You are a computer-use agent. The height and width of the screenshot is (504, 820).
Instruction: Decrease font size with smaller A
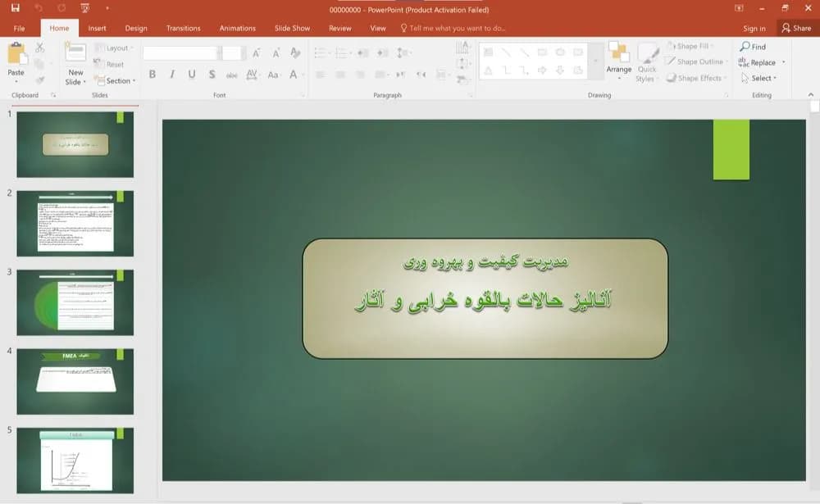[276, 52]
